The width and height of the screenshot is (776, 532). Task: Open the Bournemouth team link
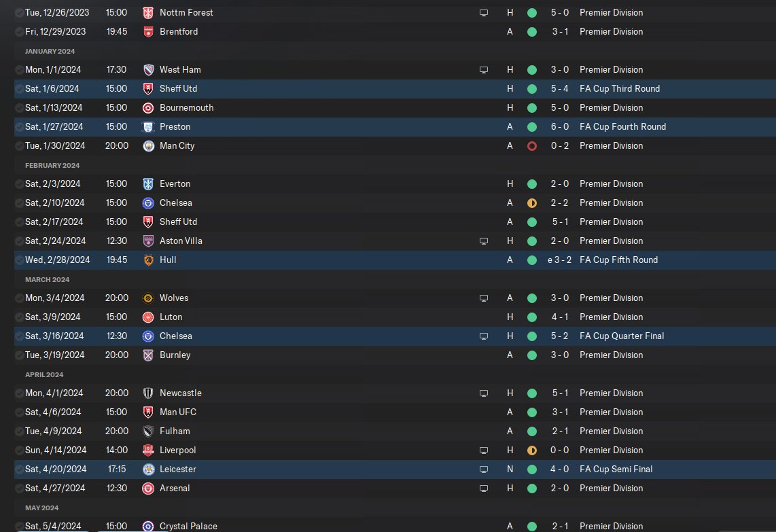click(186, 108)
